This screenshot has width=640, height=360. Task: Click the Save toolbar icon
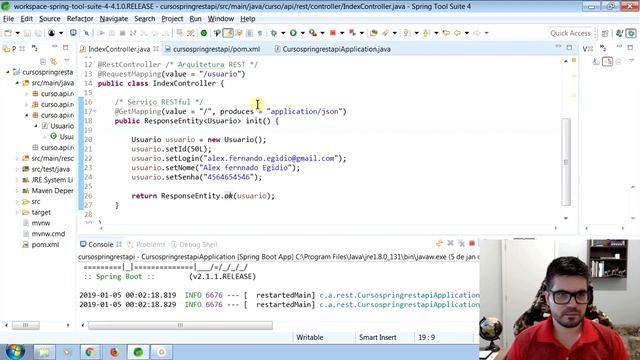pyautogui.click(x=27, y=33)
